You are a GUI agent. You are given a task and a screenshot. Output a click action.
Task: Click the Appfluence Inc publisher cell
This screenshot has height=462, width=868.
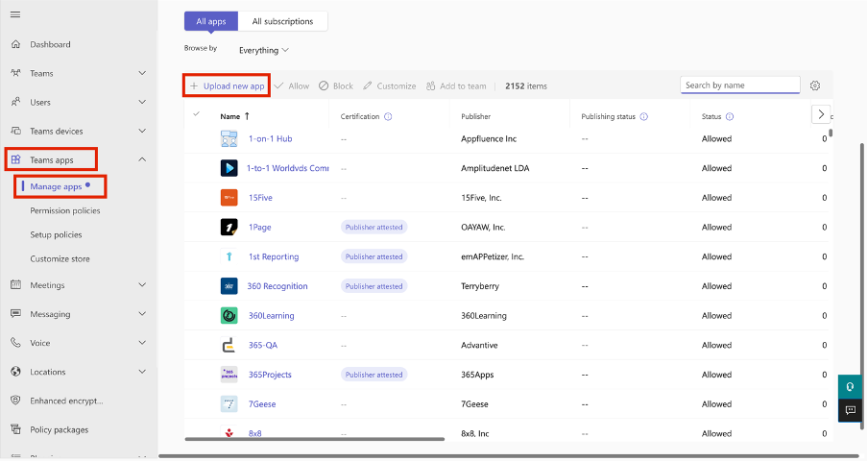[x=489, y=138]
